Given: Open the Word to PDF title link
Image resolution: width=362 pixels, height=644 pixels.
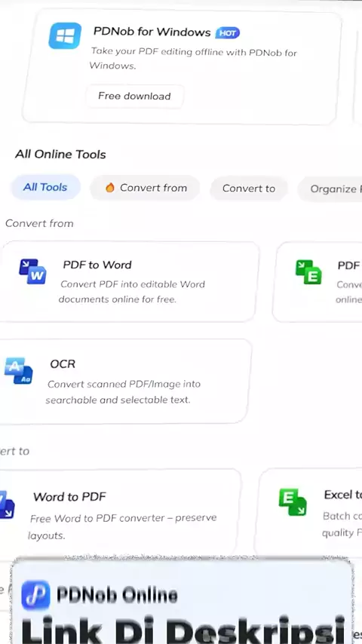Looking at the screenshot, I should coord(70,496).
